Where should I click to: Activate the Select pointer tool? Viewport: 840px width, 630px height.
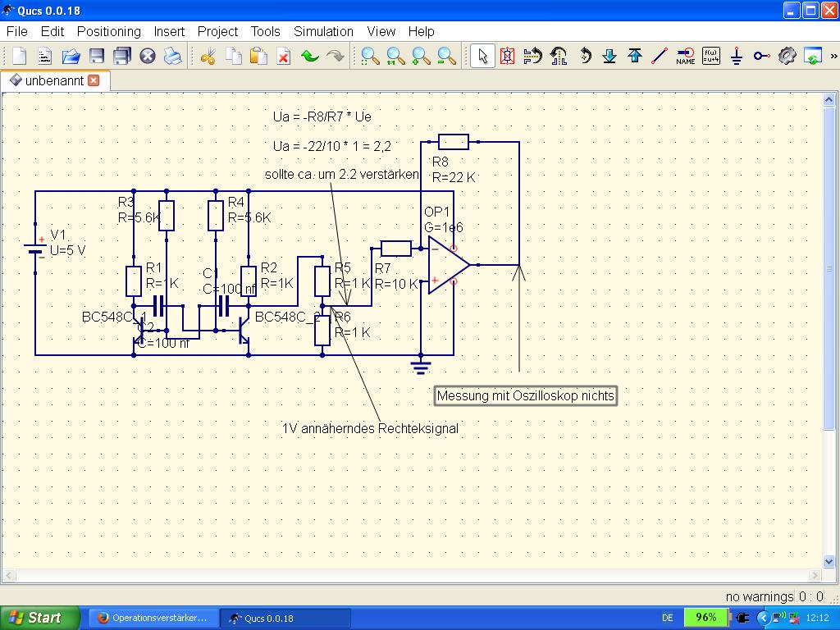tap(482, 56)
